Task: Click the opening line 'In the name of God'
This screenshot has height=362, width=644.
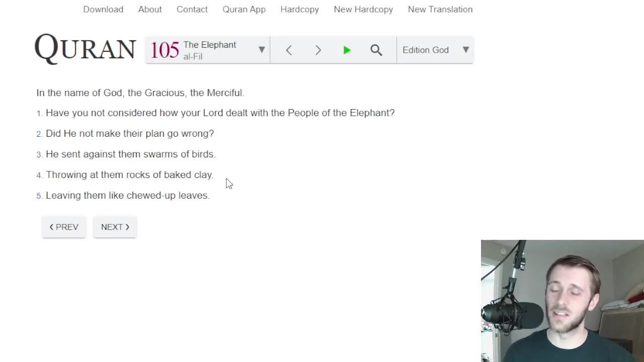Action: 140,93
